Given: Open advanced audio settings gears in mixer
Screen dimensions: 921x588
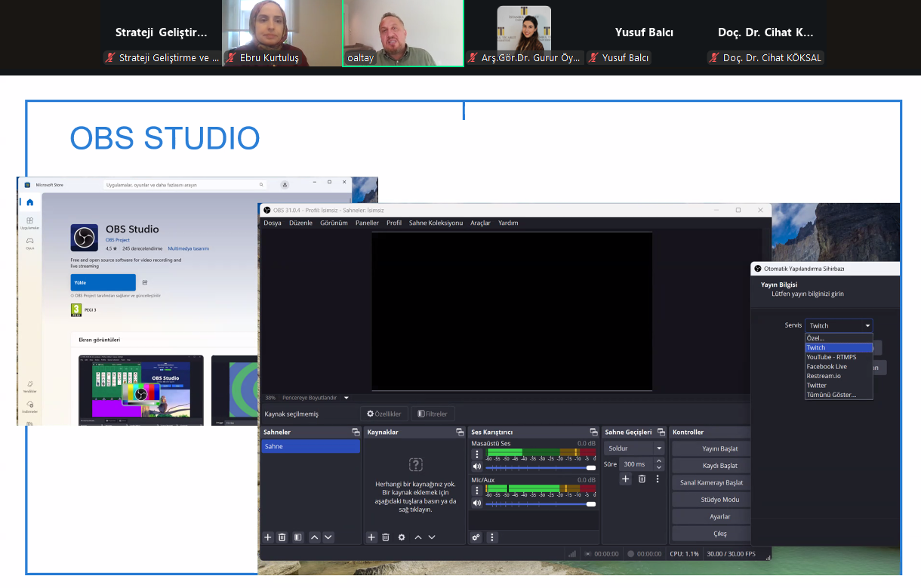Looking at the screenshot, I should pos(476,537).
